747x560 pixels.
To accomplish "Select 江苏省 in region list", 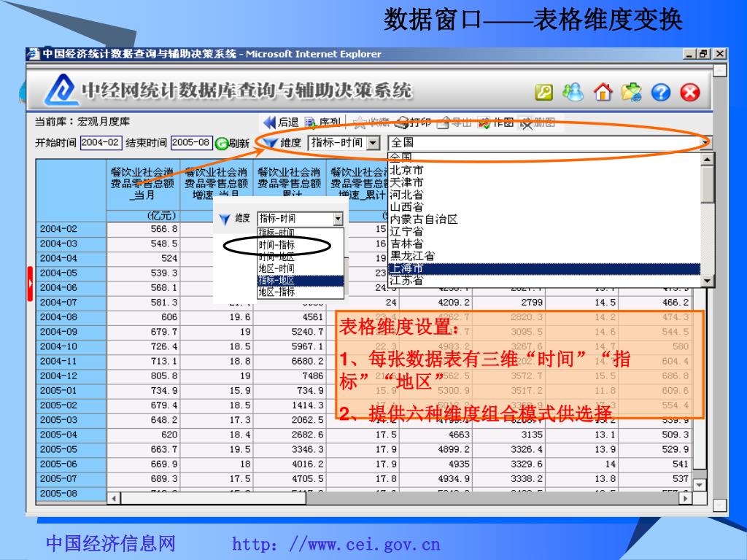I will (406, 281).
